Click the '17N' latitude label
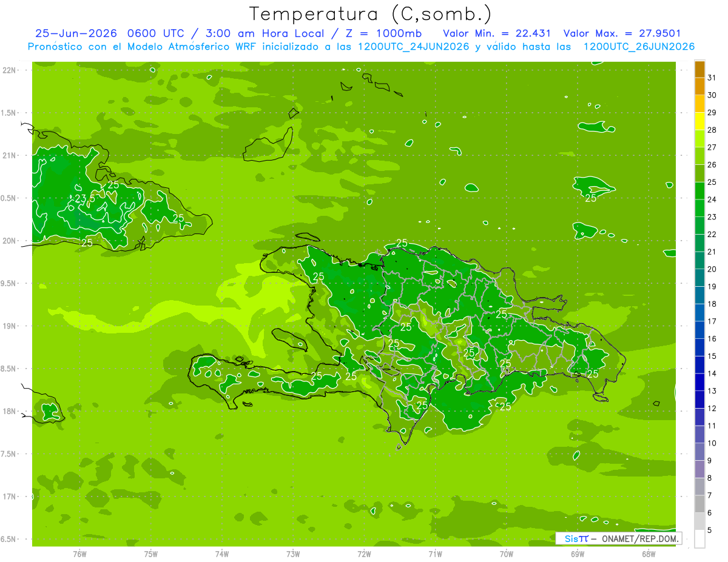This screenshot has height=562, width=728. pyautogui.click(x=9, y=497)
